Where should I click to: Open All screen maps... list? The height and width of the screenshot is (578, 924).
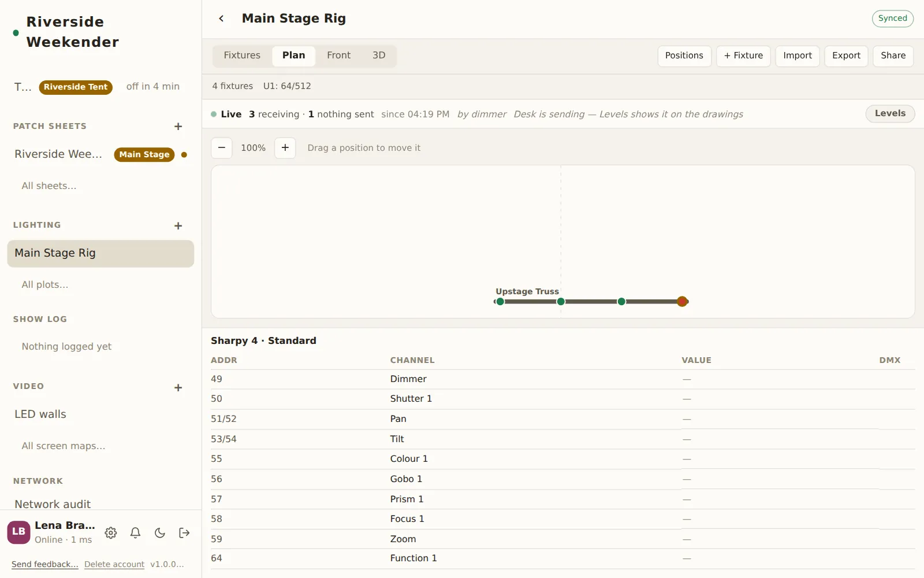64,446
